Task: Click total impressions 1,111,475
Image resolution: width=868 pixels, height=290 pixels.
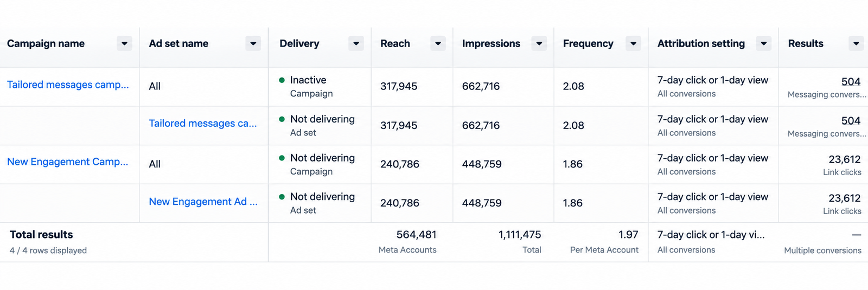Action: coord(520,235)
